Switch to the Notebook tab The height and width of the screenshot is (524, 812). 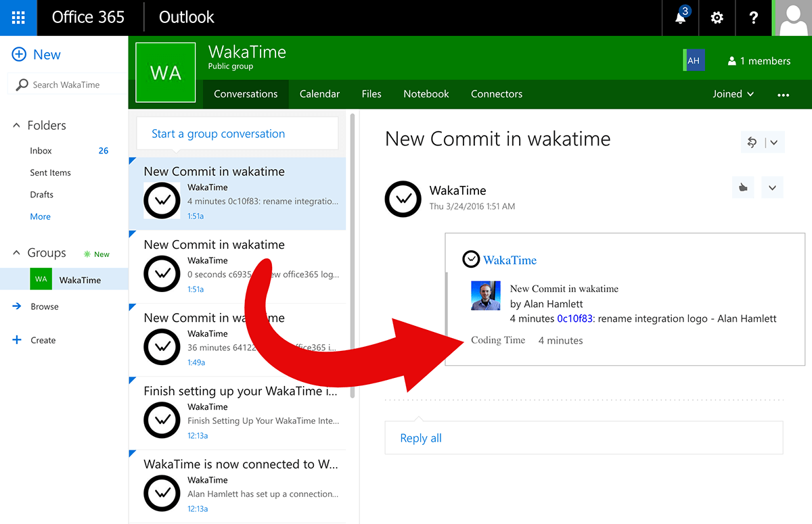[426, 94]
